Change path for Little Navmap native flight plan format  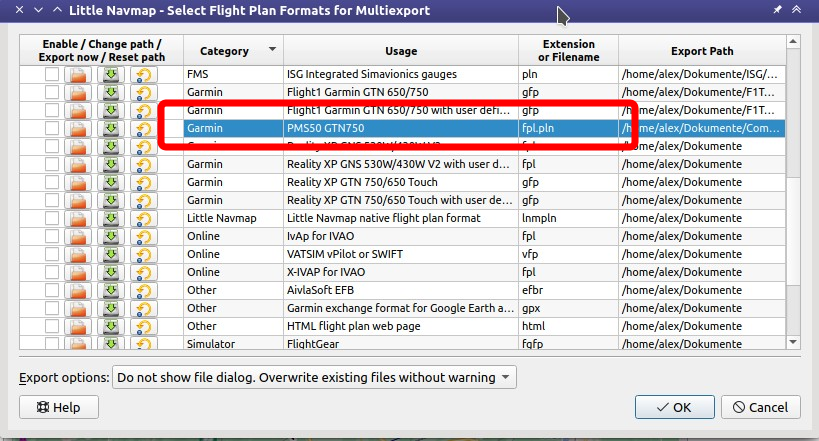(x=78, y=218)
